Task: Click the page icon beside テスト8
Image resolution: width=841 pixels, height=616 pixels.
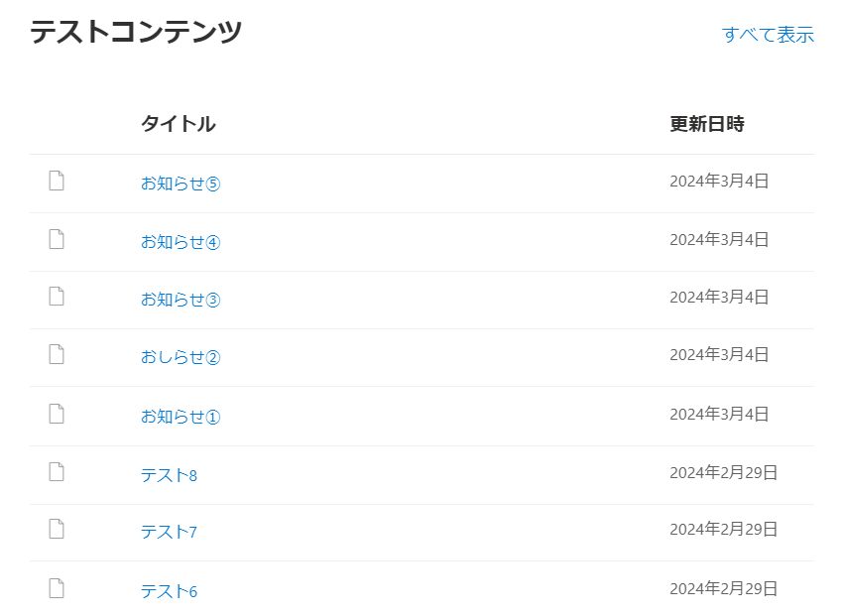Action: (57, 471)
